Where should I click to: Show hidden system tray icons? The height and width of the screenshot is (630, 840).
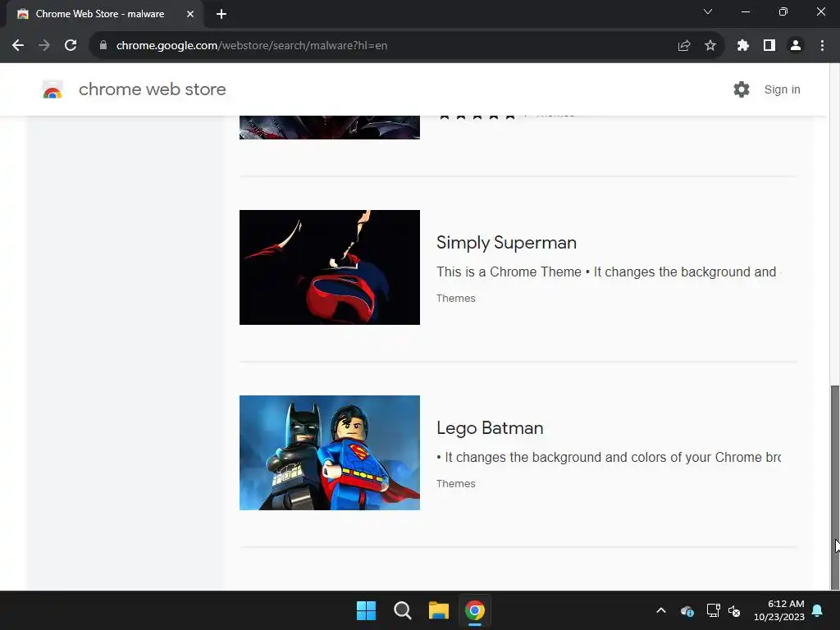coord(661,610)
